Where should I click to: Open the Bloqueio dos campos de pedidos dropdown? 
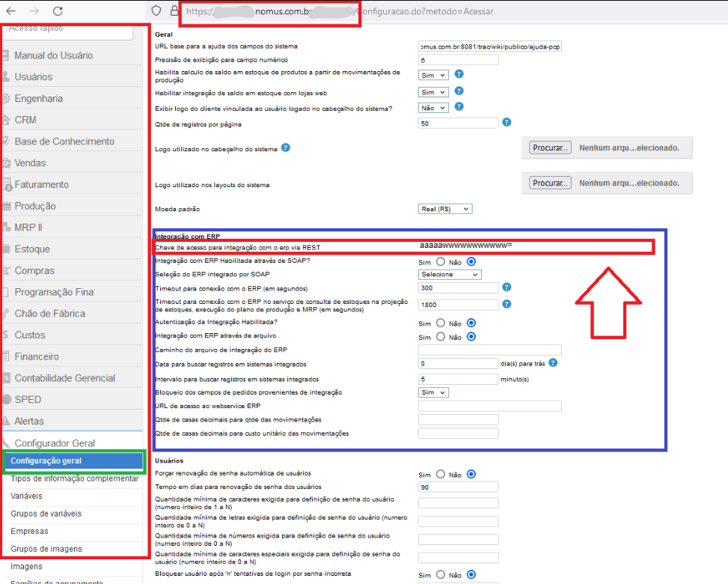pyautogui.click(x=433, y=392)
